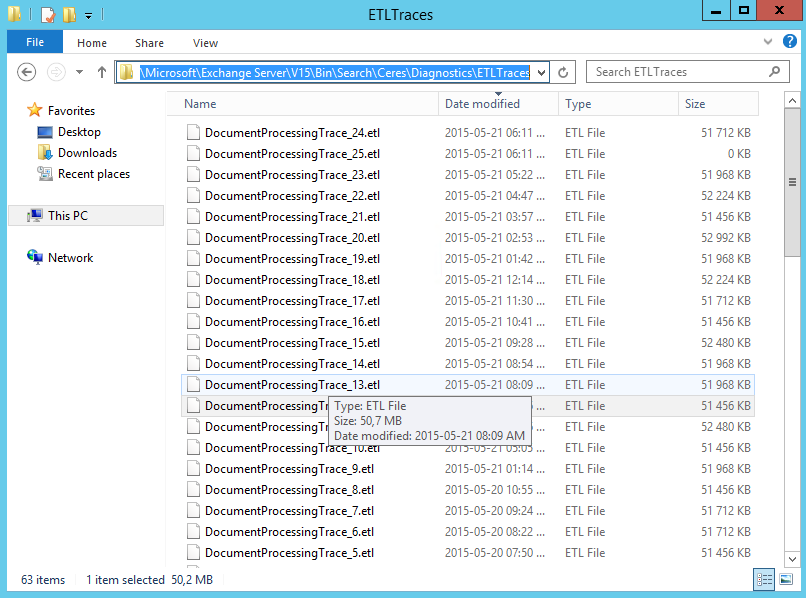Select file name DocumentProcessingTrace_6.etl
The image size is (806, 598).
click(x=289, y=532)
